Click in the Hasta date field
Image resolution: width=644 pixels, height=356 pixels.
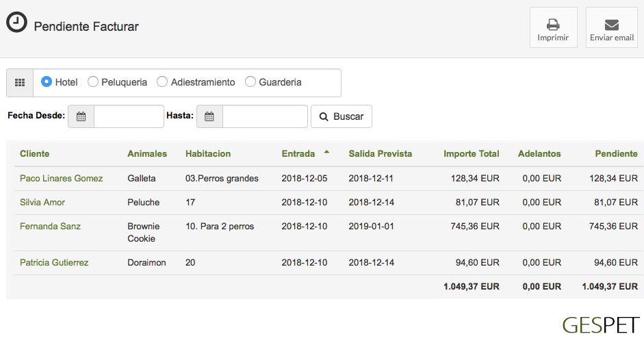(x=265, y=116)
